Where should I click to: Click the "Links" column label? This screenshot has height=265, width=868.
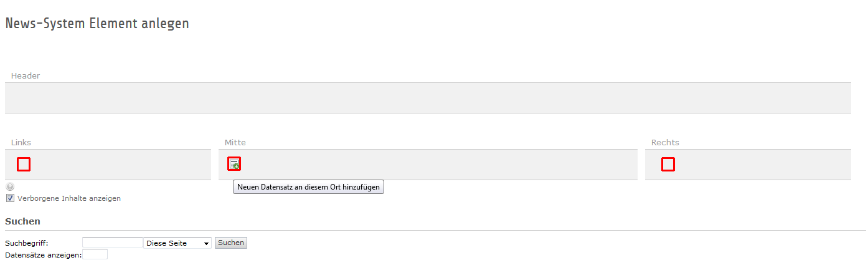click(x=21, y=143)
